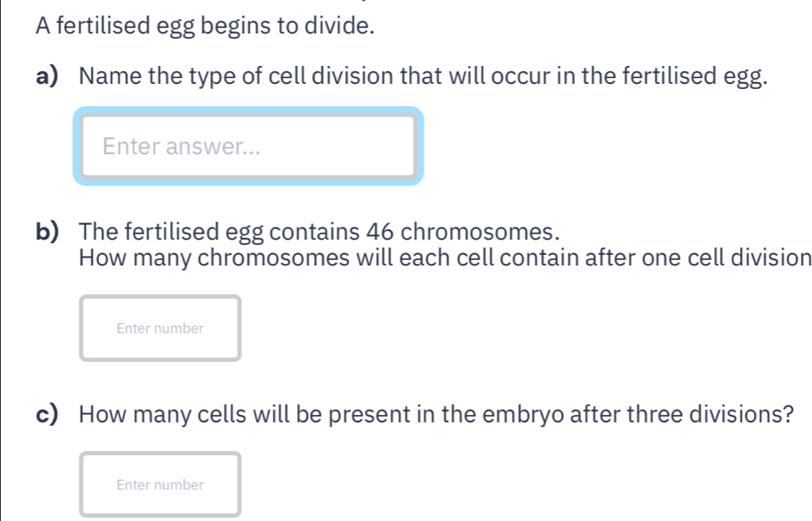Click the "c)" question label

51,414
